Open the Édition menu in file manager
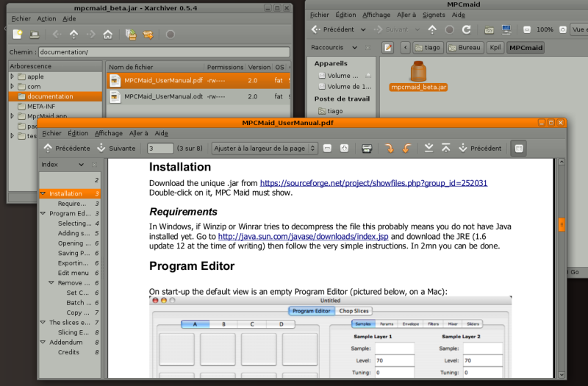 (x=345, y=15)
